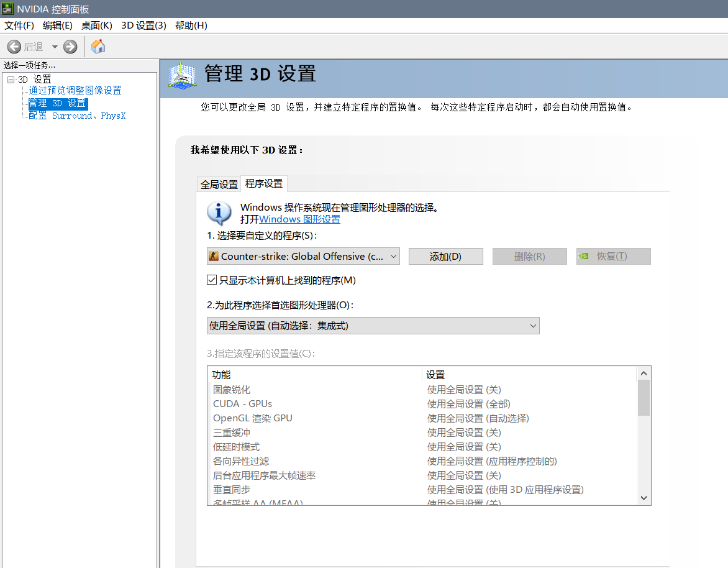Click the settings list scroll down arrow

pyautogui.click(x=644, y=498)
